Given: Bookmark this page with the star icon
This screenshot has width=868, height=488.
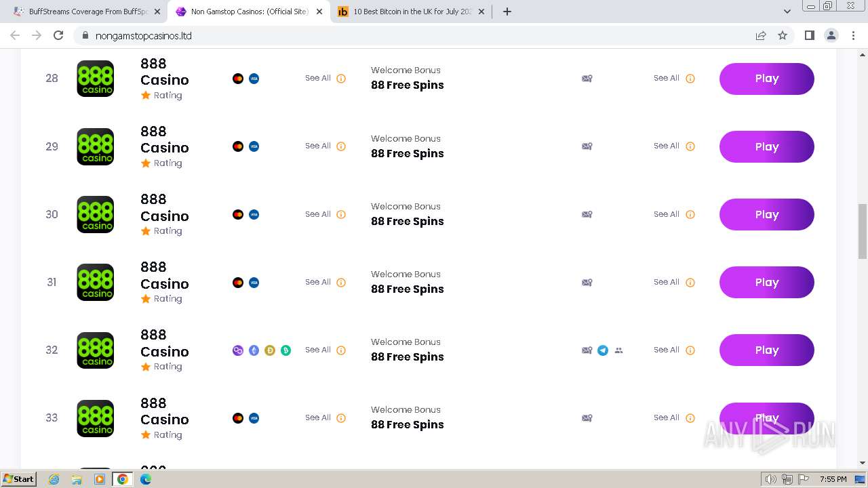Looking at the screenshot, I should (x=783, y=35).
